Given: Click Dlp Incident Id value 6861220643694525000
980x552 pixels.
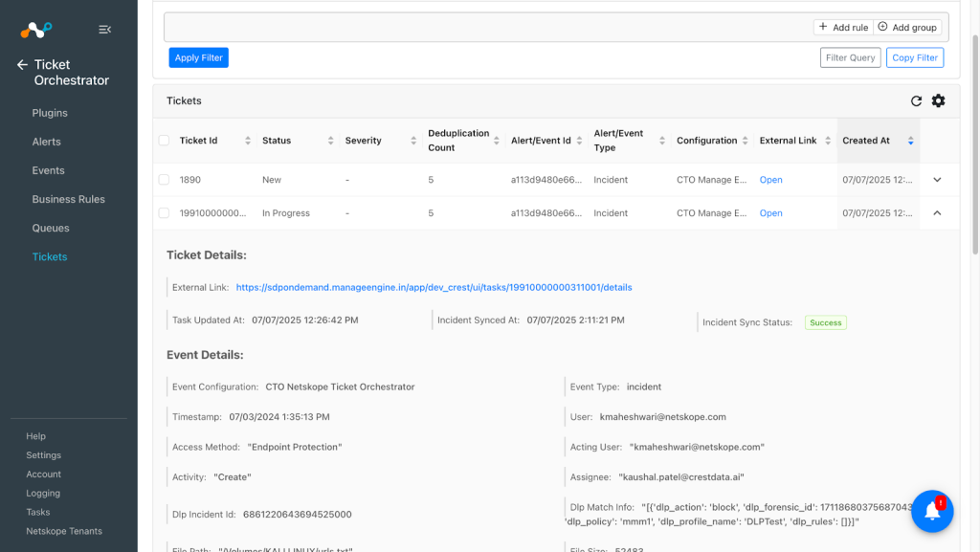Looking at the screenshot, I should 297,515.
